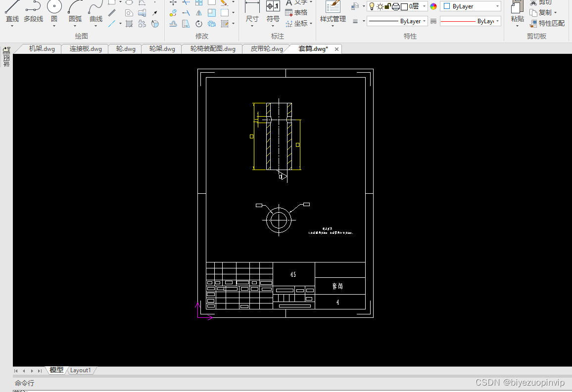
Task: Open 样式管理 style manager
Action: click(333, 11)
